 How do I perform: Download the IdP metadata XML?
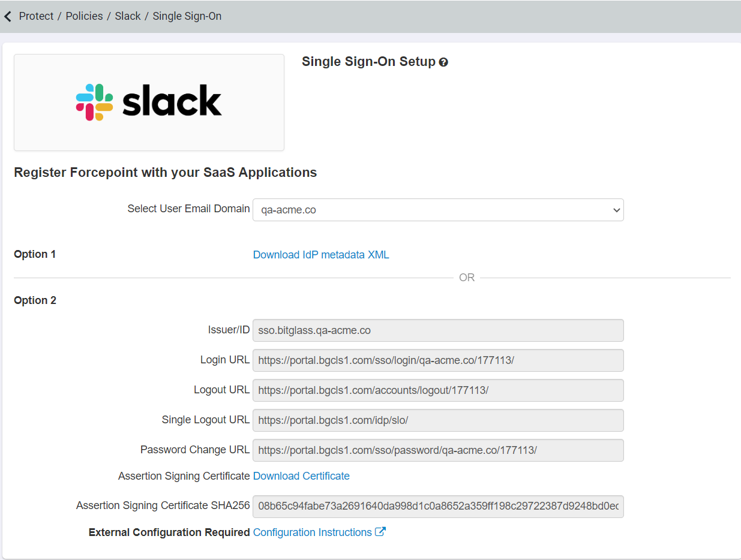tap(321, 254)
